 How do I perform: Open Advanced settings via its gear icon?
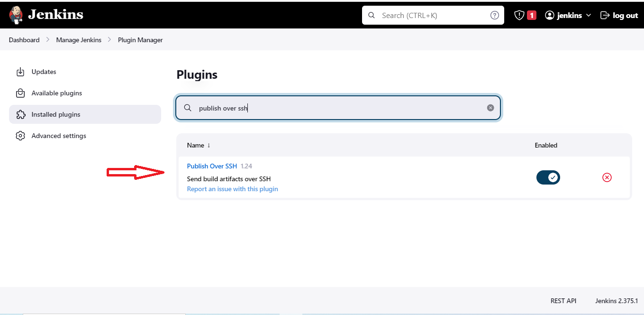[x=20, y=136]
